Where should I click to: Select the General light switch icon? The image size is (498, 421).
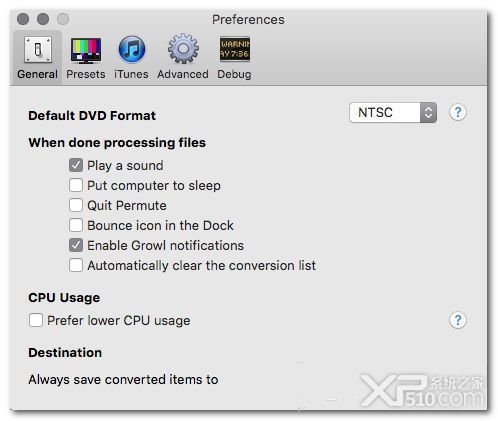(x=38, y=50)
